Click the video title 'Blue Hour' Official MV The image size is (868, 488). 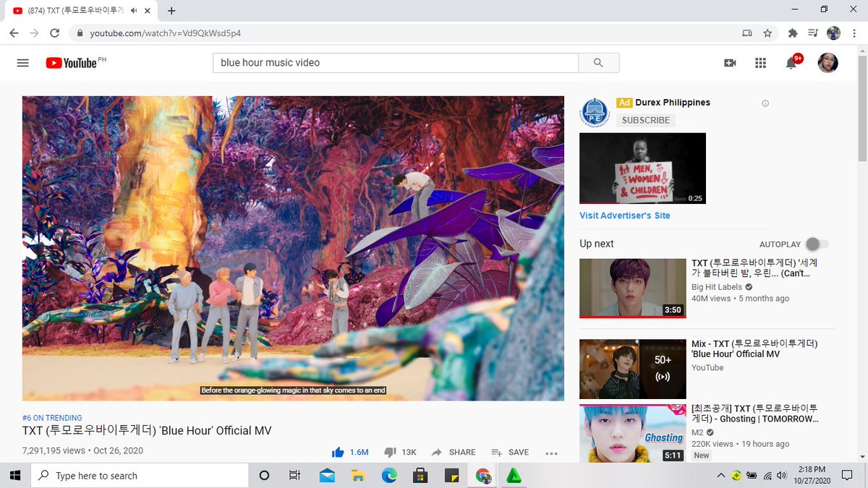click(147, 431)
